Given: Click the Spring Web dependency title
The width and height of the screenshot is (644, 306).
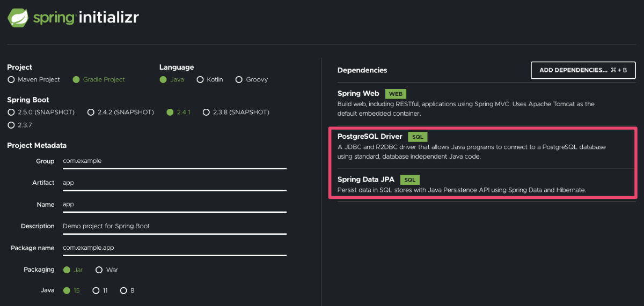Looking at the screenshot, I should click(x=358, y=93).
